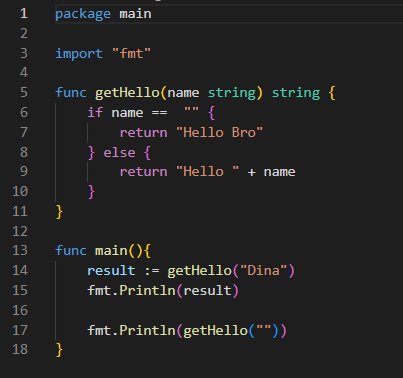Viewport: 403px width, 378px height.
Task: Click the 'else' keyword on line 8
Action: click(x=119, y=153)
